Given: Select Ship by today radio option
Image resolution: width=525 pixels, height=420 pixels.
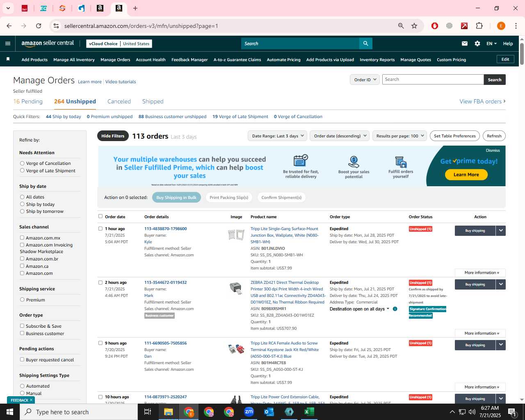Looking at the screenshot, I should click(x=22, y=204).
